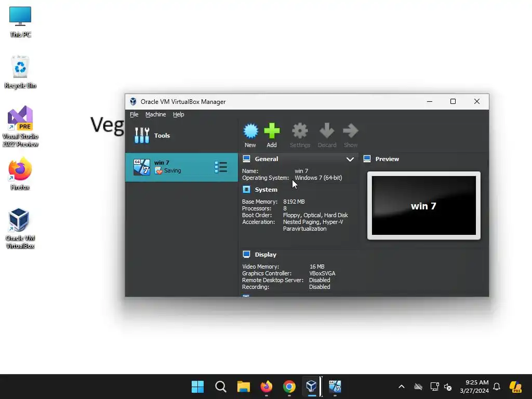The image size is (532, 399).
Task: Select the win 7 virtual machine entry
Action: [181, 167]
